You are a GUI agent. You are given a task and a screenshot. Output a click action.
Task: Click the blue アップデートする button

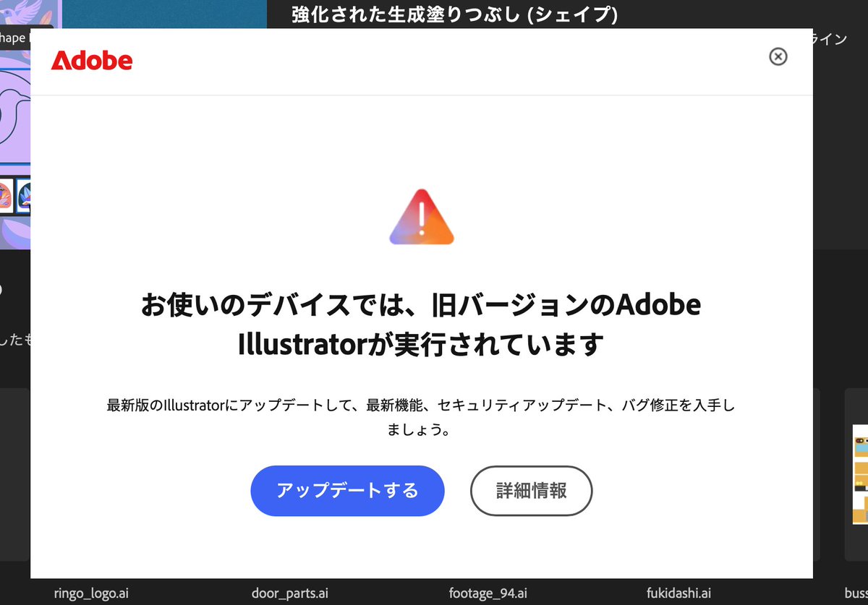tap(347, 491)
